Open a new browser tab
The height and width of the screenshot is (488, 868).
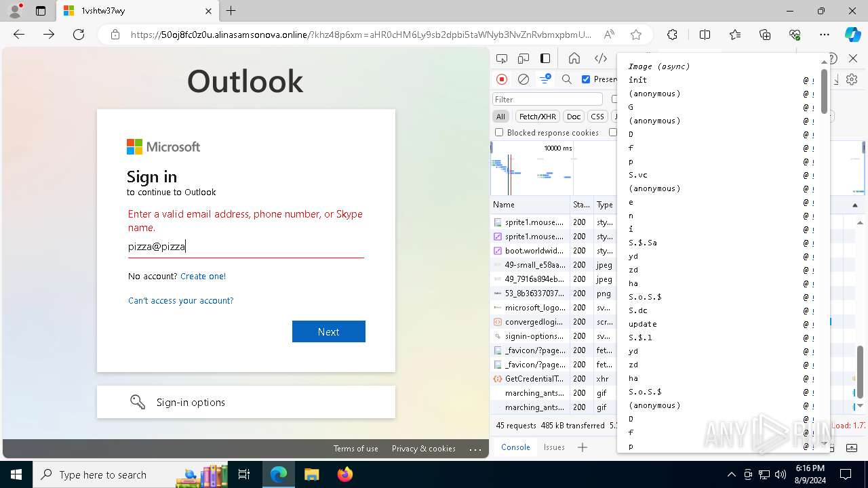(x=231, y=11)
